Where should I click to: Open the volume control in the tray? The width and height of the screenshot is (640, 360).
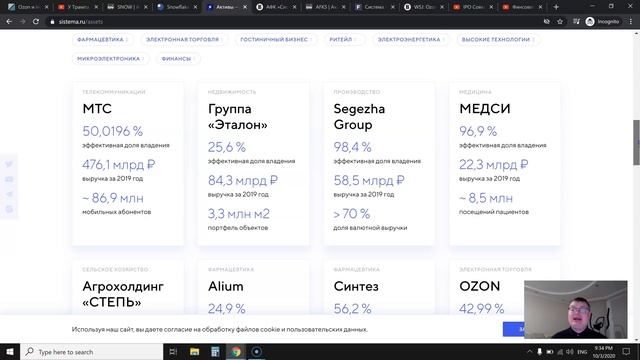[x=570, y=351]
